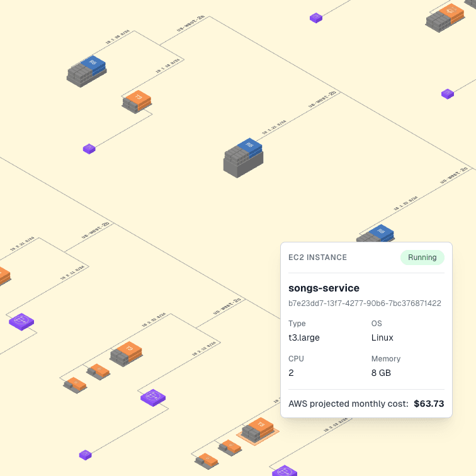Click the t3.large type value
Image resolution: width=476 pixels, height=476 pixels.
point(304,337)
